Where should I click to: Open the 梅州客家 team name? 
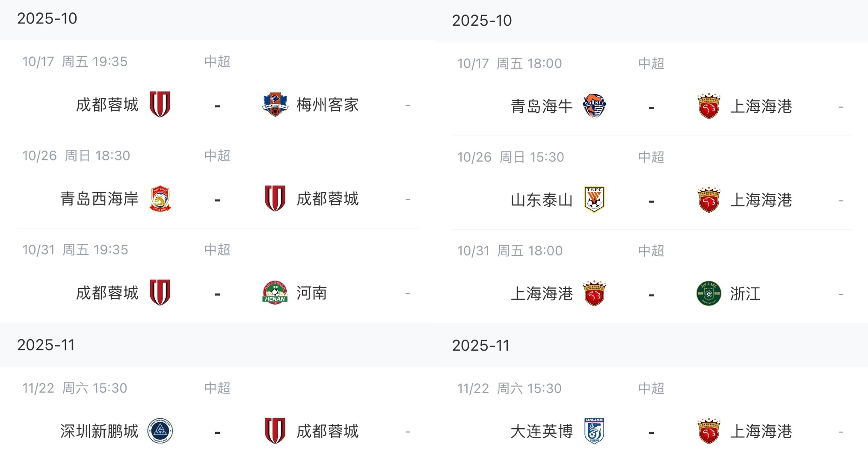328,105
